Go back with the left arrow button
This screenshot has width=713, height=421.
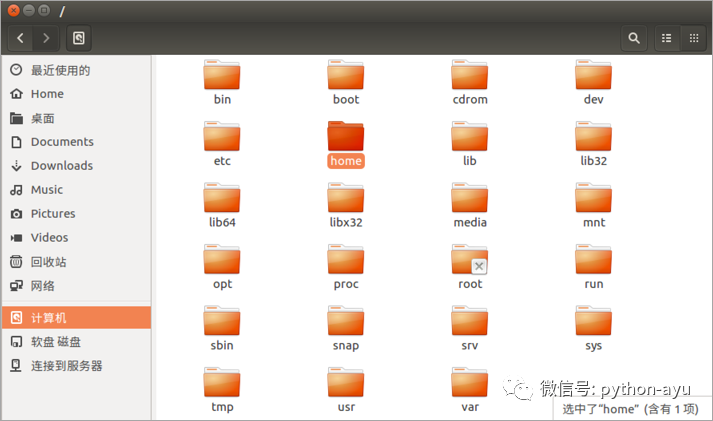tap(20, 38)
